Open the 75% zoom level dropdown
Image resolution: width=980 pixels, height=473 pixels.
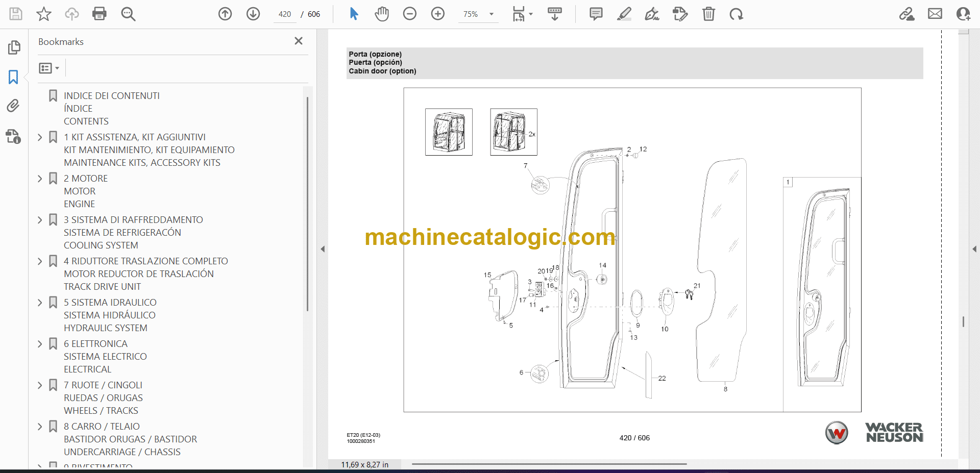(492, 14)
